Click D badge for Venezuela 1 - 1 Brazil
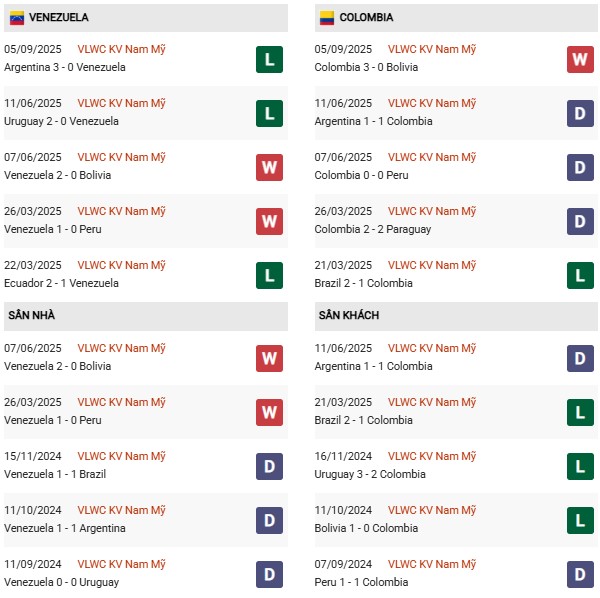The width and height of the screenshot is (600, 598). pos(269,466)
